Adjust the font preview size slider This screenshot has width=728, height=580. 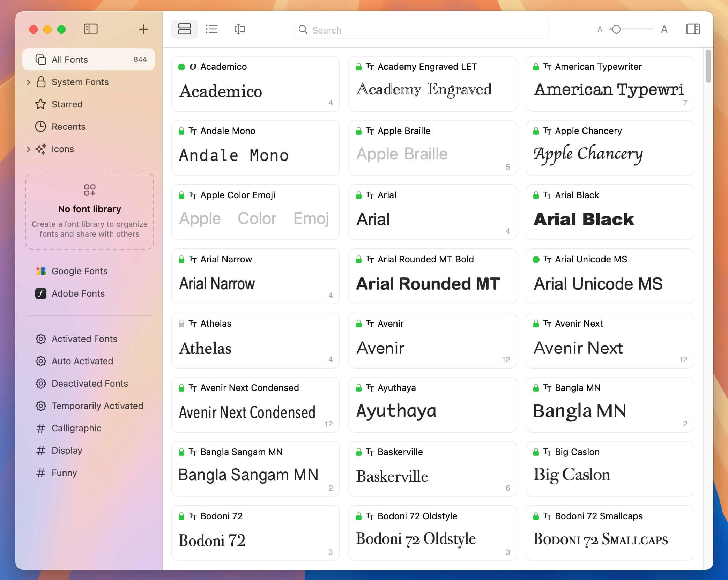616,30
